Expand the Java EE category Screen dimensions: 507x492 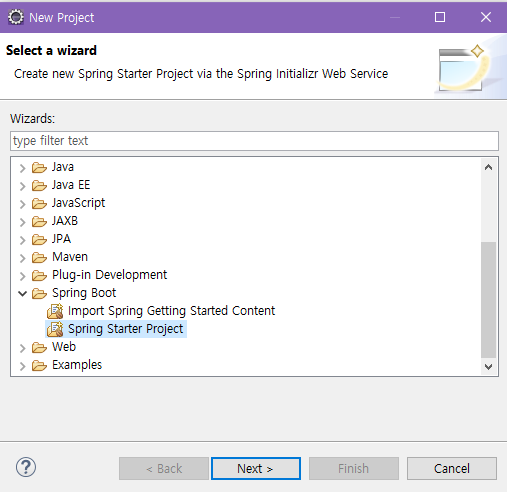(22, 186)
